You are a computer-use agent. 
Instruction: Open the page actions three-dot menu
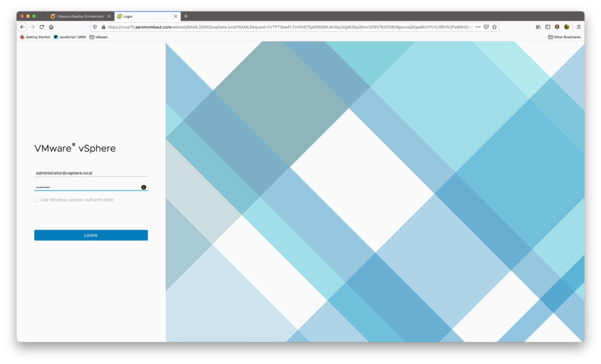478,27
